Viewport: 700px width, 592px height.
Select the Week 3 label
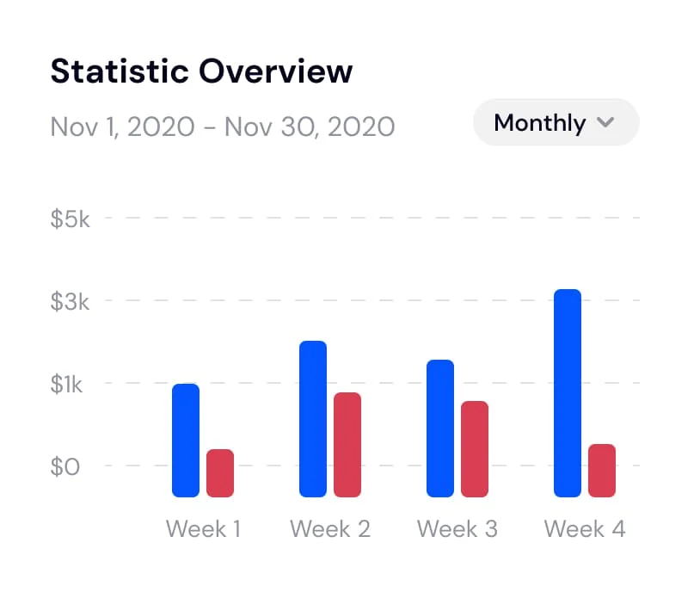(457, 528)
